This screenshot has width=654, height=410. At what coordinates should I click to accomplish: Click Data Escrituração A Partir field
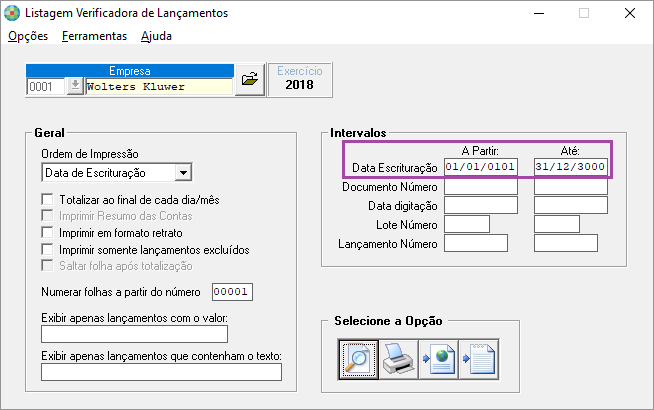pos(481,167)
